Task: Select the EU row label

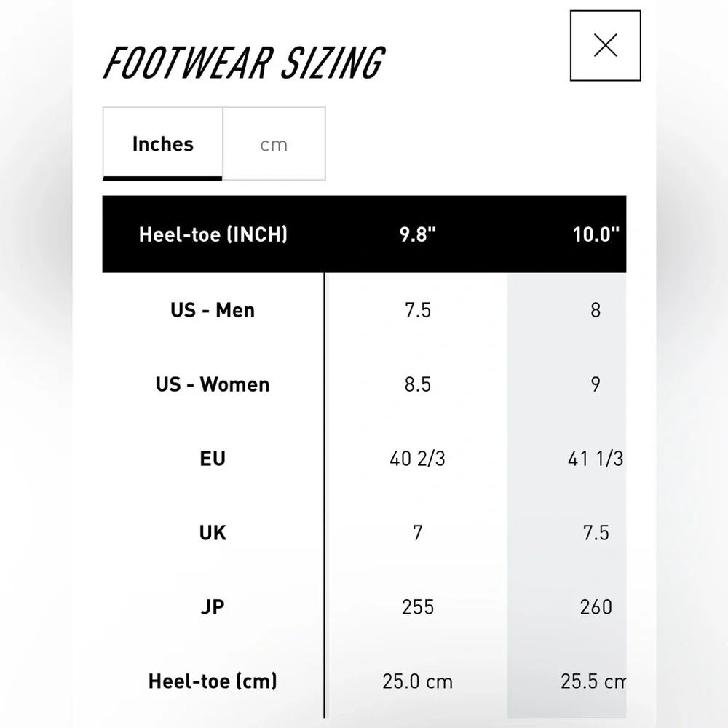Action: (x=213, y=459)
